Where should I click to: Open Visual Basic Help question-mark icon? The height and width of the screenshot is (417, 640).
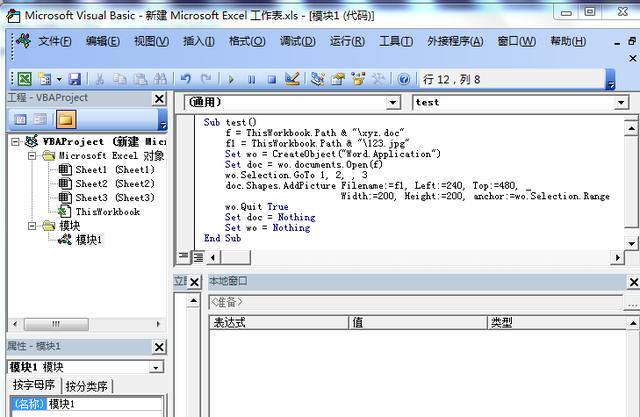pos(404,79)
